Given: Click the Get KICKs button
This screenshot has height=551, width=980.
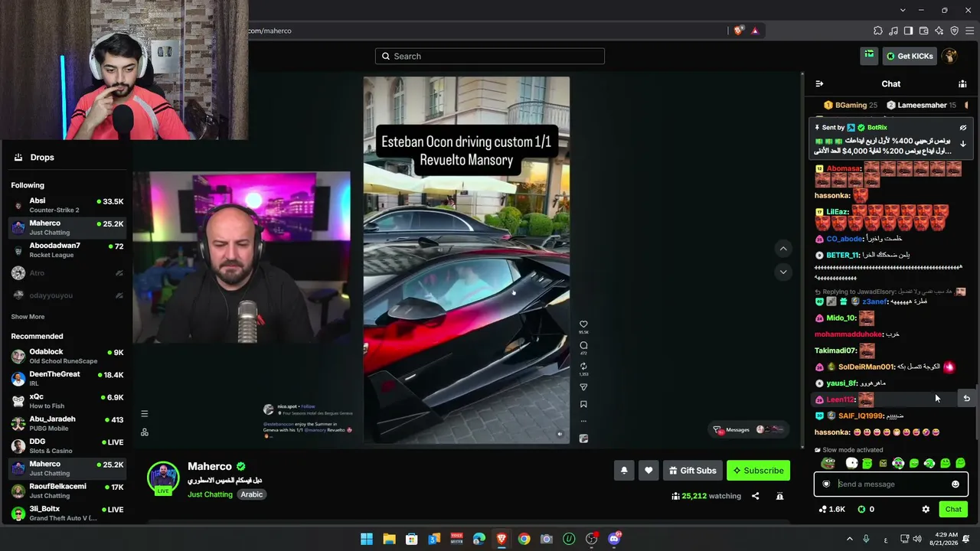Looking at the screenshot, I should [x=909, y=56].
